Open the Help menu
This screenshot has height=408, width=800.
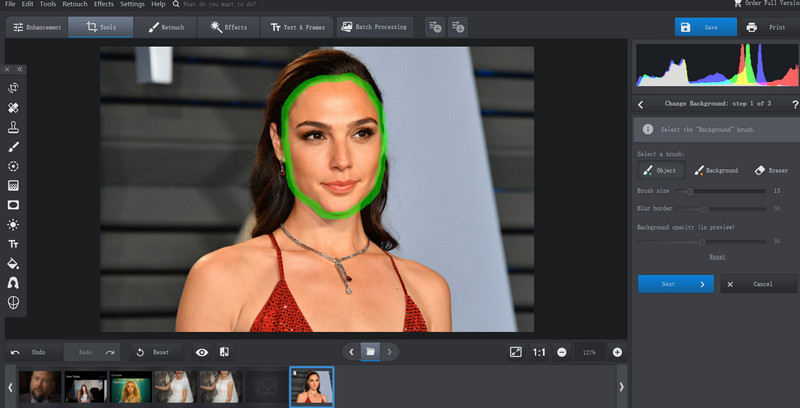click(x=158, y=4)
